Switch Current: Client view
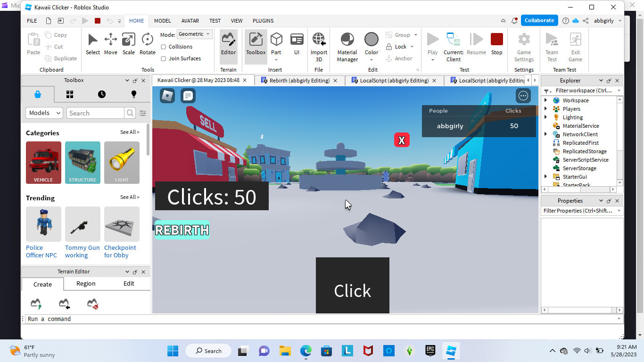644x362 pixels. tap(454, 46)
